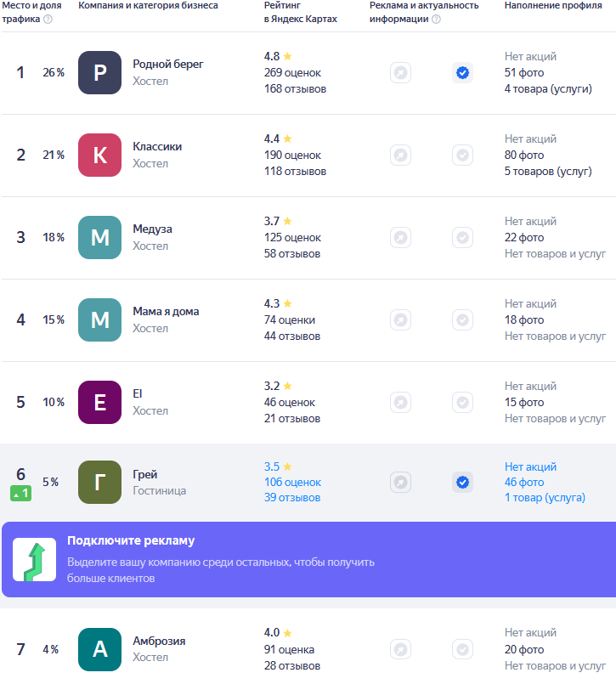
Task: Click the advertising icon in Классики row
Action: coord(400,155)
